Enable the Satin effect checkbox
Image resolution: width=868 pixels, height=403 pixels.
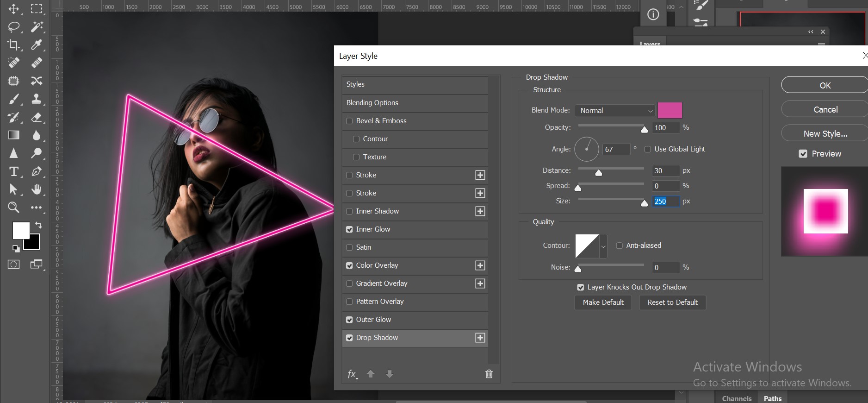point(349,247)
